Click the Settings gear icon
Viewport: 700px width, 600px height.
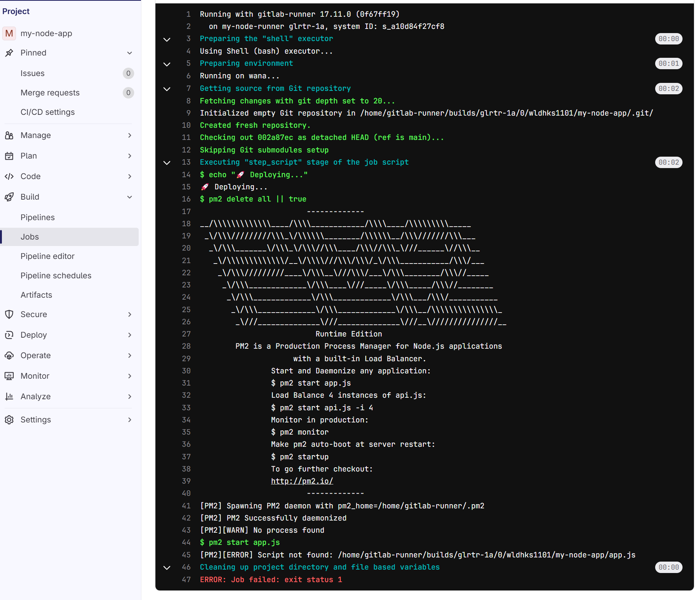[x=9, y=420]
